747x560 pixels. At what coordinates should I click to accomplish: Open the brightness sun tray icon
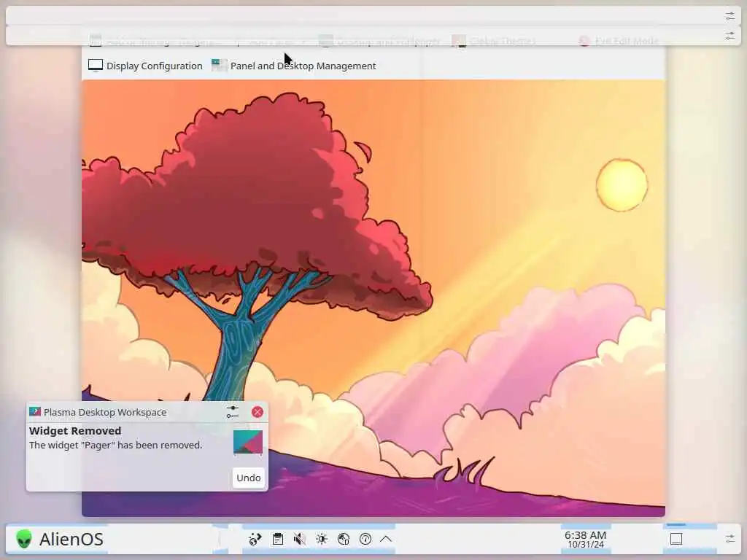[322, 539]
